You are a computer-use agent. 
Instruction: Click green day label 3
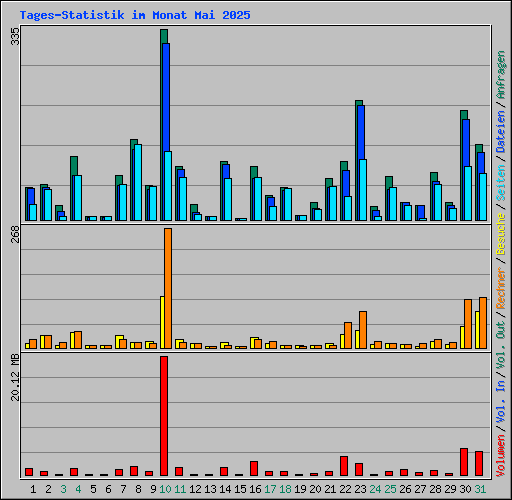[x=63, y=489]
